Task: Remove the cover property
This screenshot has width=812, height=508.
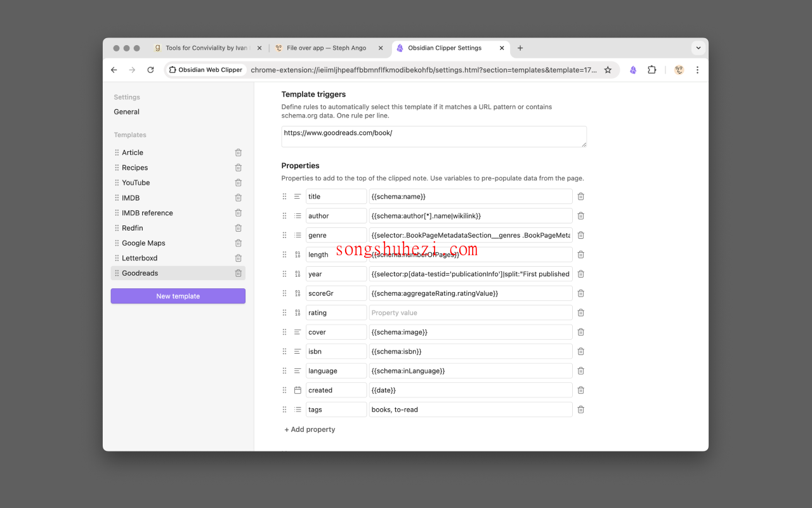Action: point(580,332)
